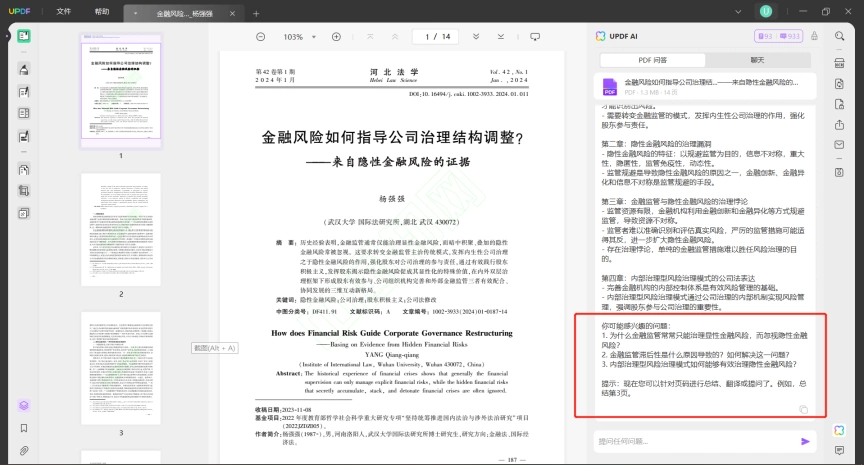Open the export PDF convert icon
Screen dimensions: 864x465
tap(839, 84)
